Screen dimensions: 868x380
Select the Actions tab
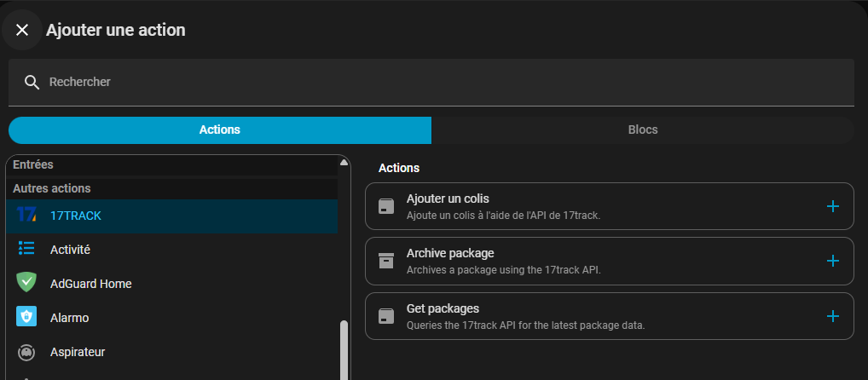[x=219, y=130]
